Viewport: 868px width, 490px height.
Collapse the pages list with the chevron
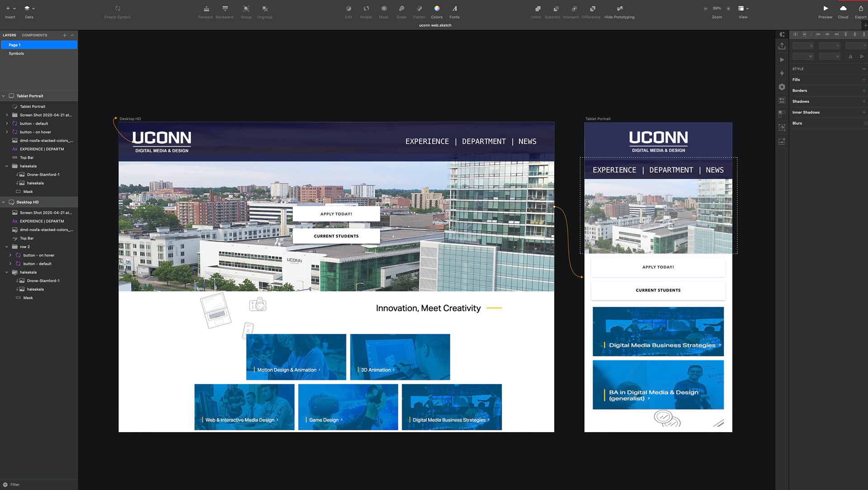click(72, 35)
